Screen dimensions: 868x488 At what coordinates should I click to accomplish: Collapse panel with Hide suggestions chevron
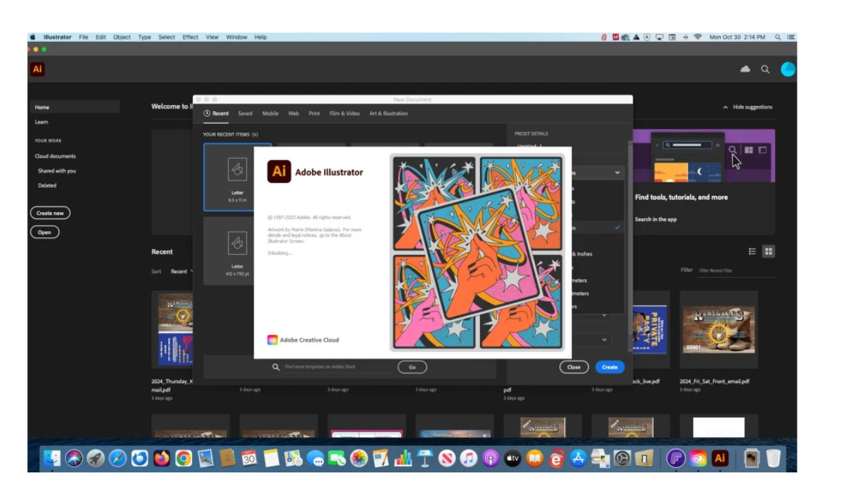coord(726,107)
